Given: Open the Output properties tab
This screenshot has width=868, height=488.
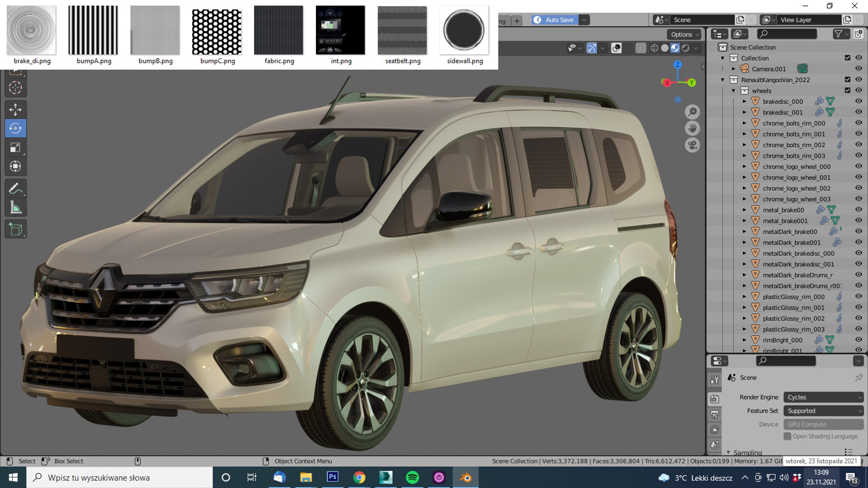Looking at the screenshot, I should (715, 414).
